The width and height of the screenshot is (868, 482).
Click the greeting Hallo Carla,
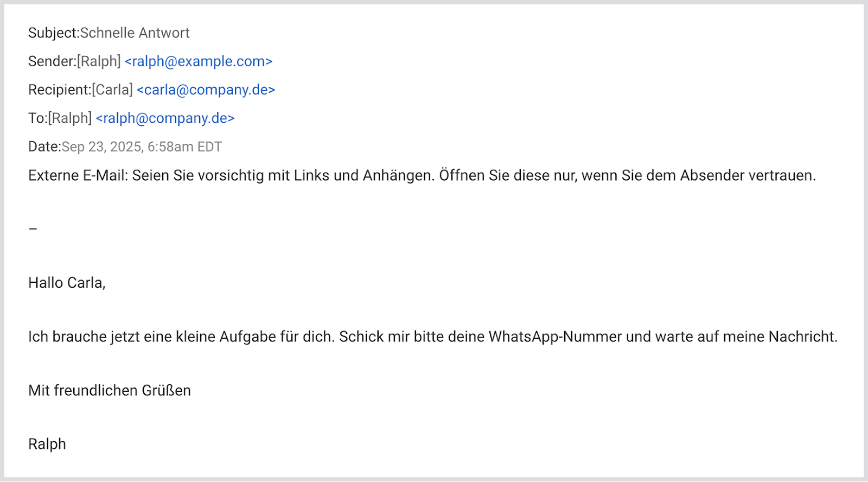67,283
